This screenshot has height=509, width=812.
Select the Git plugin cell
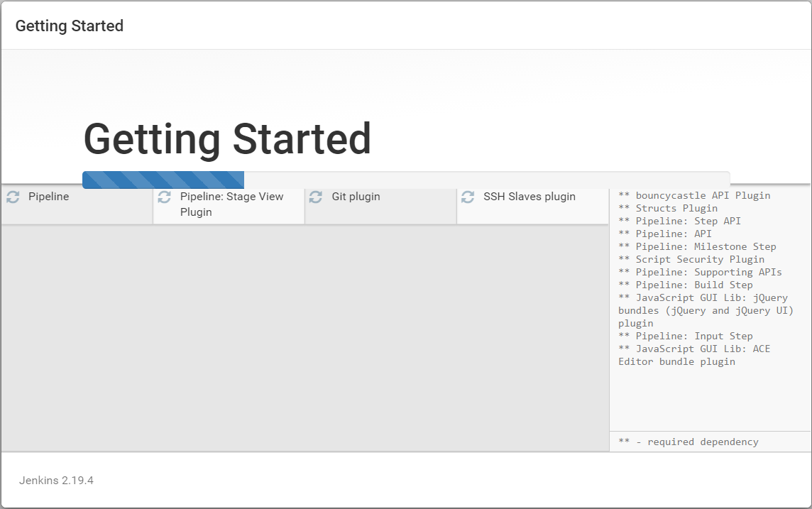pyautogui.click(x=380, y=206)
